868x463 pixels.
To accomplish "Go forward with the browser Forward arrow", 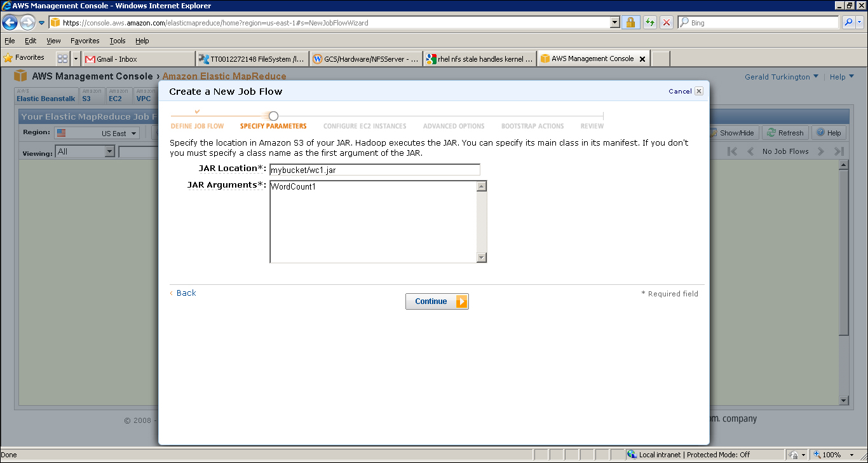I will [27, 22].
